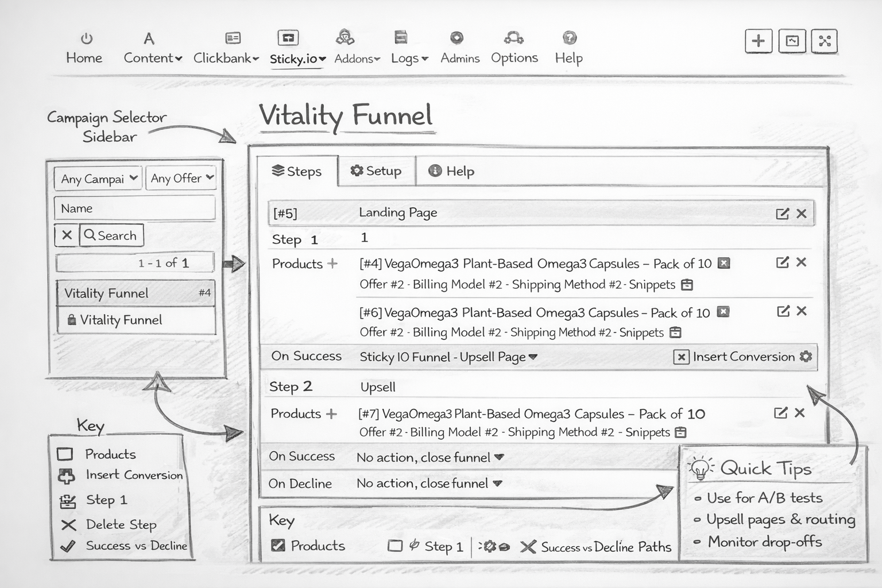Open the Snippets icon for product #4

coord(687,284)
